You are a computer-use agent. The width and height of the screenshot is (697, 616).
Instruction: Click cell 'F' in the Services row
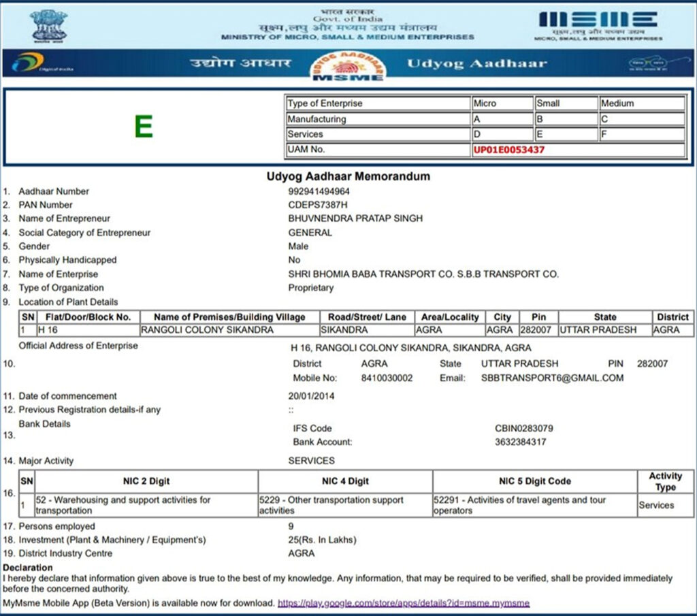[x=642, y=134]
